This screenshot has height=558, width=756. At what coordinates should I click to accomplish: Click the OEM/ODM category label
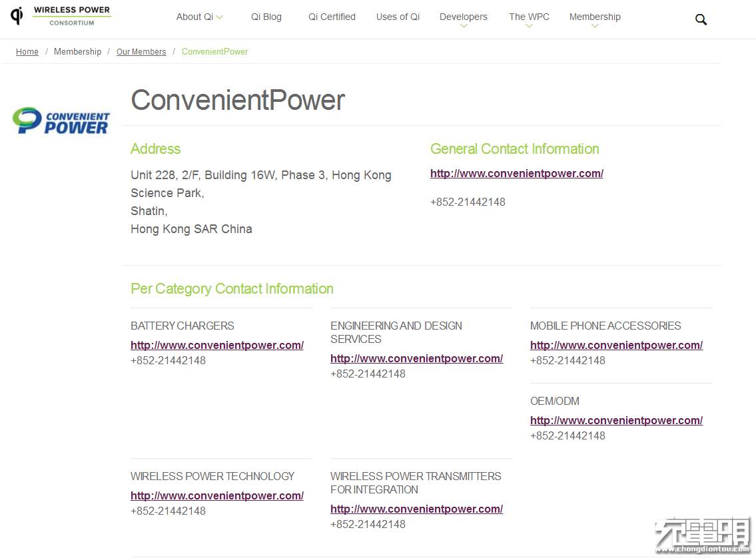click(x=554, y=401)
